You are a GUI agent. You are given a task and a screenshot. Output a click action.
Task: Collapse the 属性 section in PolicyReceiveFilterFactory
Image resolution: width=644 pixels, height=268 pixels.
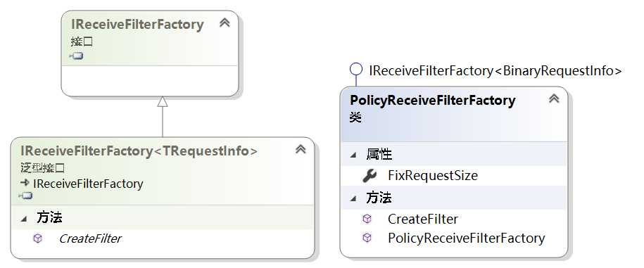[353, 155]
